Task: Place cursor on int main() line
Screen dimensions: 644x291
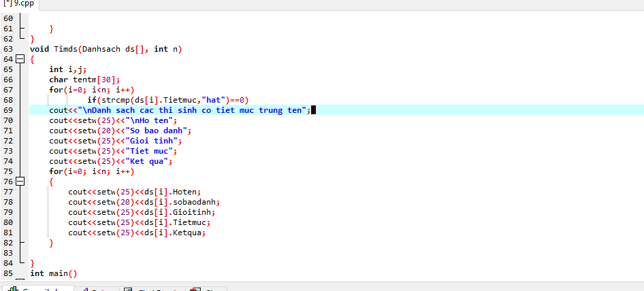Action: [x=54, y=273]
